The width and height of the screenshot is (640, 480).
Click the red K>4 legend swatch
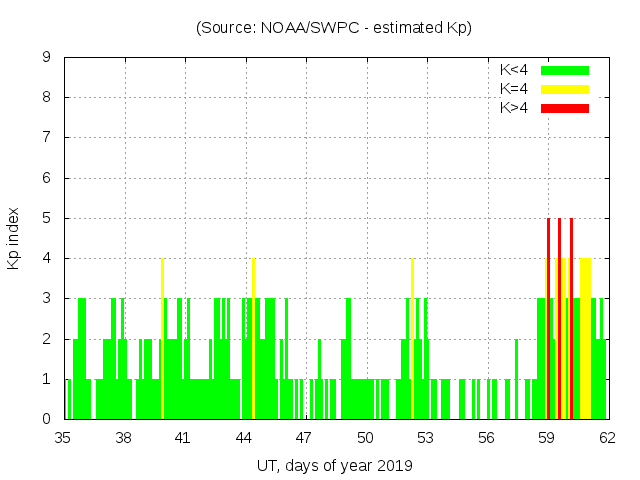[x=565, y=107]
